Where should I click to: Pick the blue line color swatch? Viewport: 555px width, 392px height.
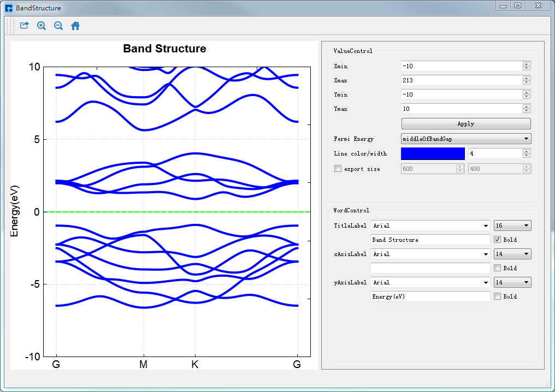[x=433, y=154]
